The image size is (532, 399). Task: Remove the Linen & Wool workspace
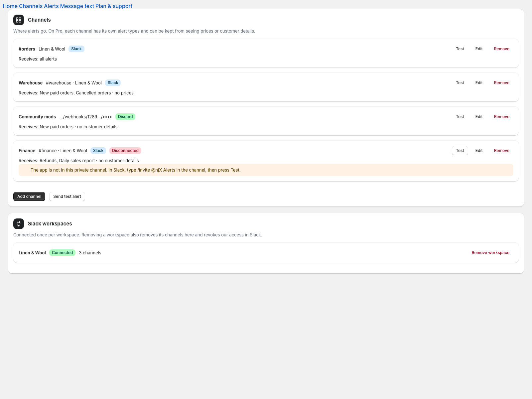coord(490,253)
